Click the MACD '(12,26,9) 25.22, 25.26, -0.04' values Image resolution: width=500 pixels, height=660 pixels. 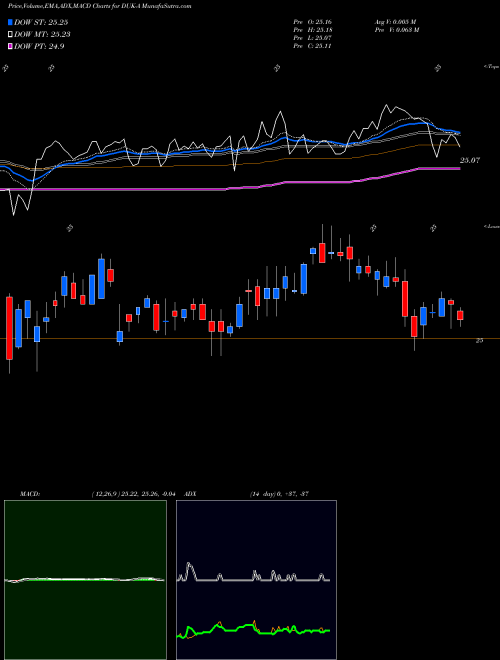click(136, 493)
